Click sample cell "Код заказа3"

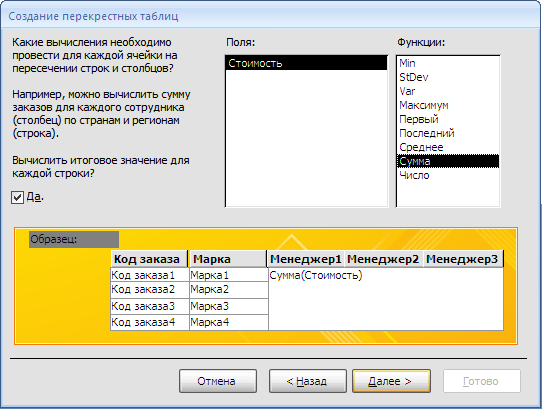[150, 306]
